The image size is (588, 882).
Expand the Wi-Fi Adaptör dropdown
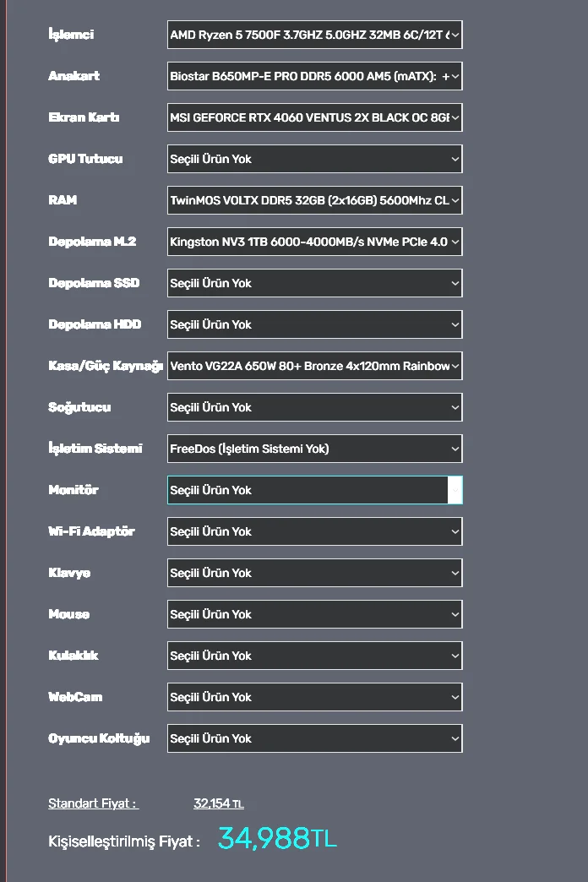tap(314, 531)
